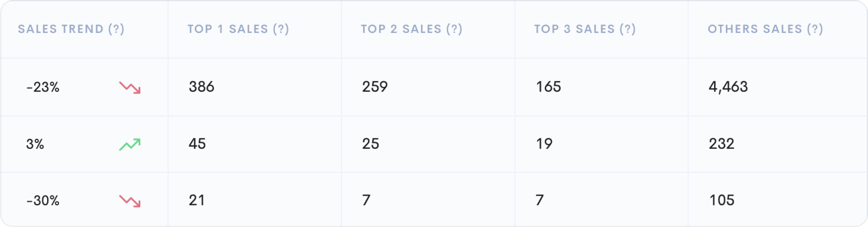The image size is (868, 227).
Task: Open the Others Sales (?) help header
Action: pos(765,29)
